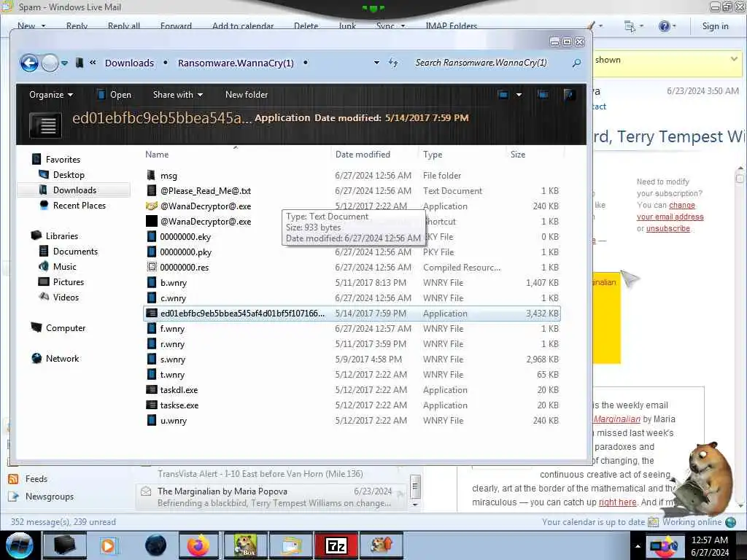The image size is (747, 560).
Task: Open Music library
Action: [x=65, y=267]
